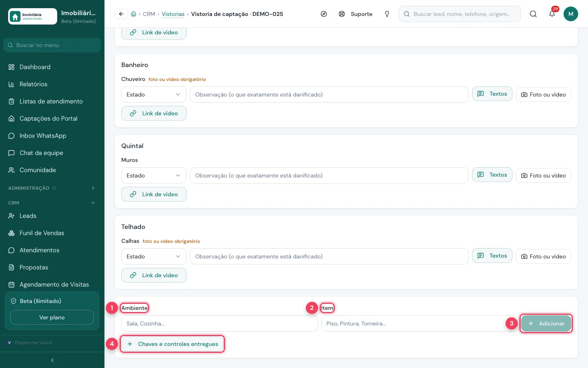
Task: Open notifications bell with 29 badge
Action: pos(552,14)
